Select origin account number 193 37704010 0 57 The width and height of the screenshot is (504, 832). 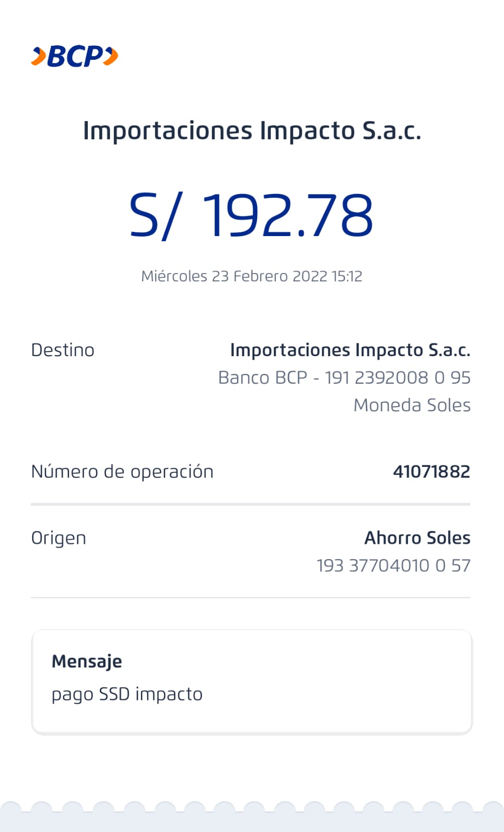click(393, 566)
